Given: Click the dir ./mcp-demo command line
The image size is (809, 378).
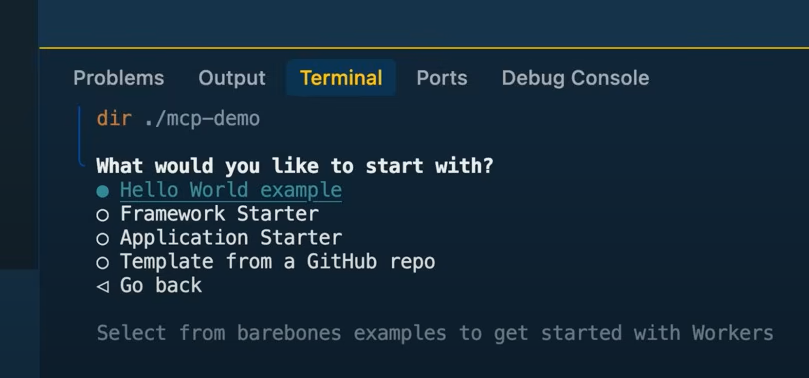Looking at the screenshot, I should (178, 119).
